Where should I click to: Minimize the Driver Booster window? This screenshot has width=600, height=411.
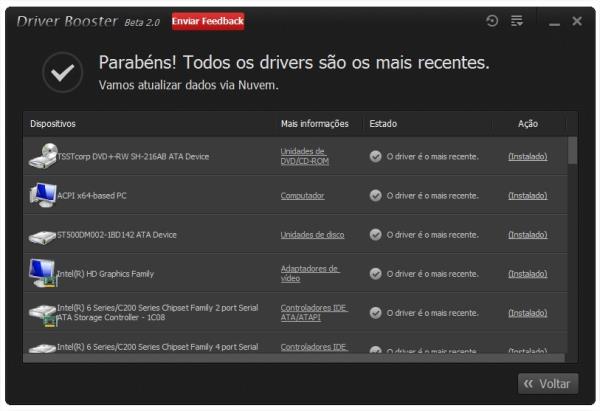tap(554, 24)
